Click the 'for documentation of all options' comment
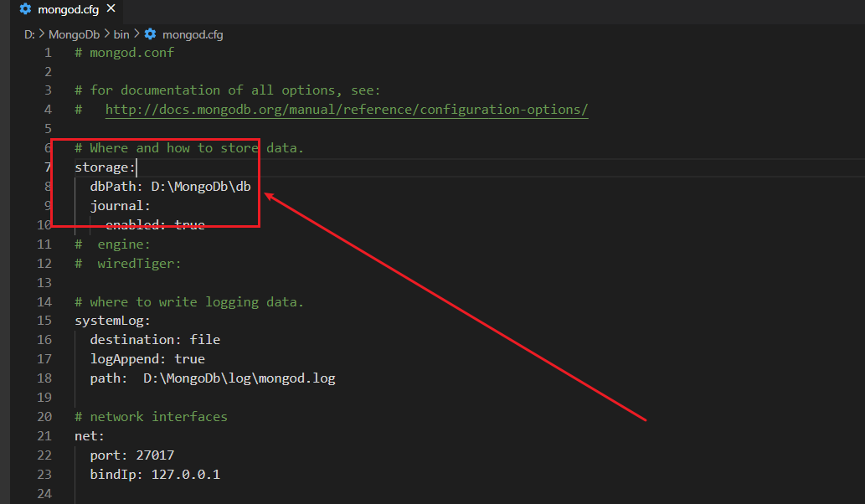 tap(227, 90)
